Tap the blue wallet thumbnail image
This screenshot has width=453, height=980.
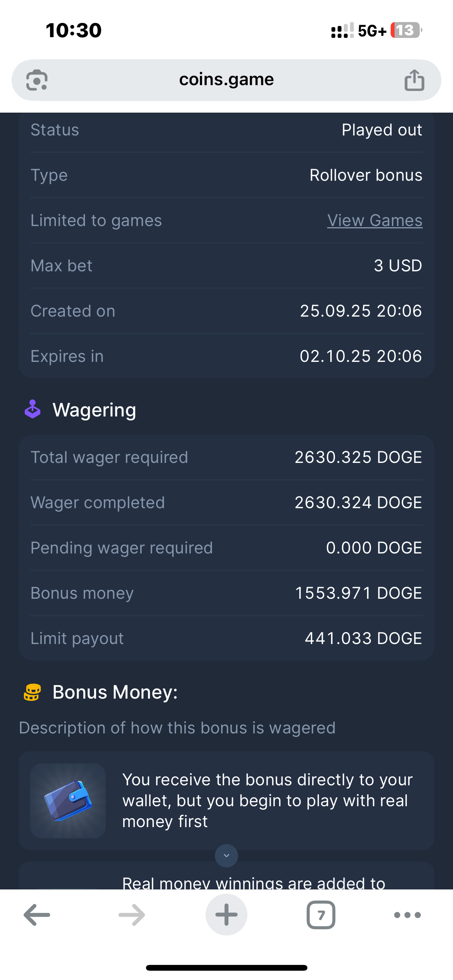[x=68, y=800]
